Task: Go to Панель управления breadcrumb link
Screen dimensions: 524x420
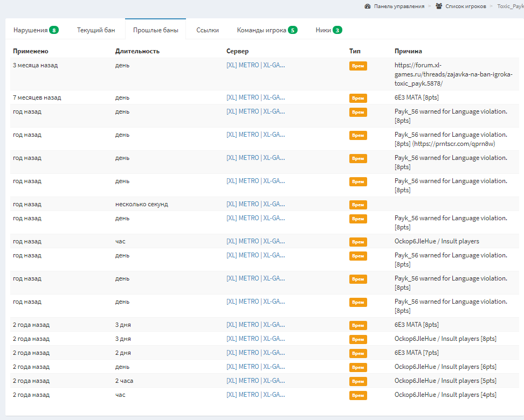Action: pyautogui.click(x=399, y=6)
